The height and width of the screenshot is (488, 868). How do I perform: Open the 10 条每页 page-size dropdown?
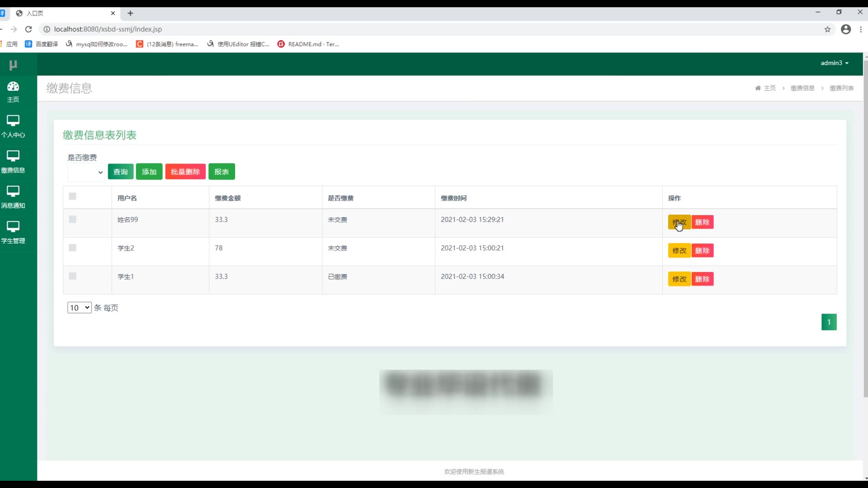point(80,308)
